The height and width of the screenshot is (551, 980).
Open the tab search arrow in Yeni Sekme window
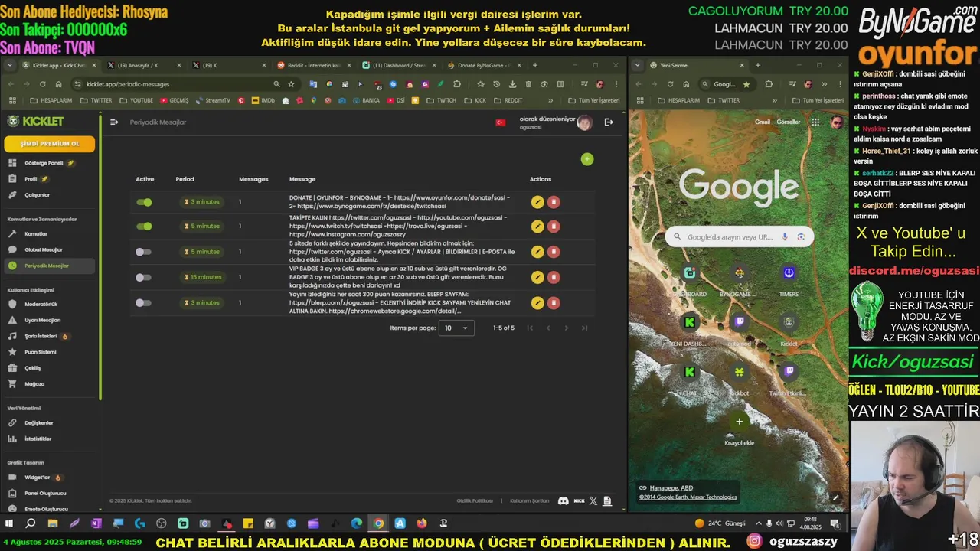point(639,66)
